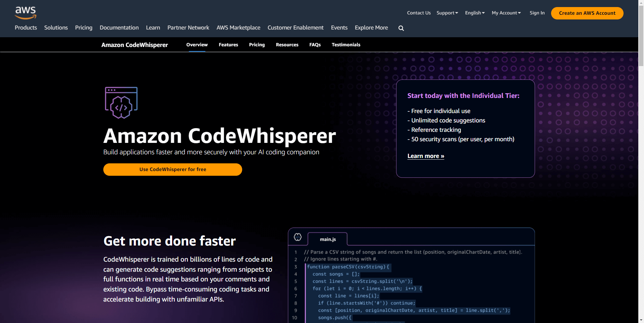644x323 pixels.
Task: Go to AWS Marketplace
Action: coord(238,28)
